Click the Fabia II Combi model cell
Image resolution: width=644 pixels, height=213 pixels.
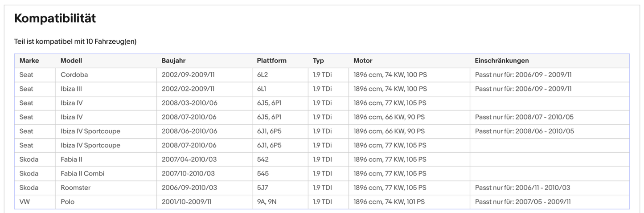(82, 174)
